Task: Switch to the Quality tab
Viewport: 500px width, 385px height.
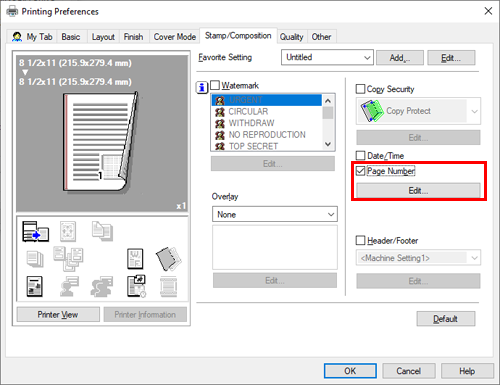Action: coord(291,37)
